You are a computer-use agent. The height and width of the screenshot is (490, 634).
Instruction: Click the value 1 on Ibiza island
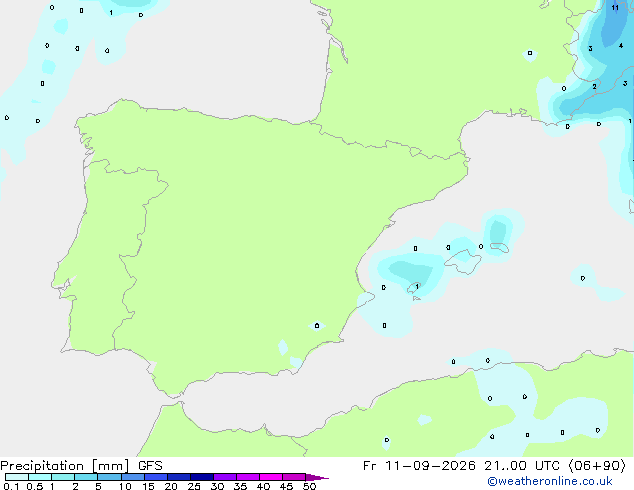click(x=417, y=287)
